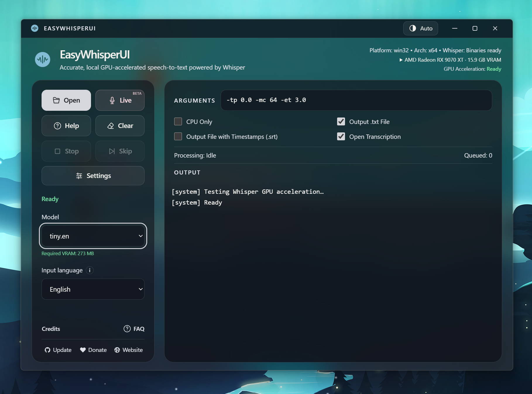
Task: Click the '[system] Ready' output line
Action: [x=197, y=203]
